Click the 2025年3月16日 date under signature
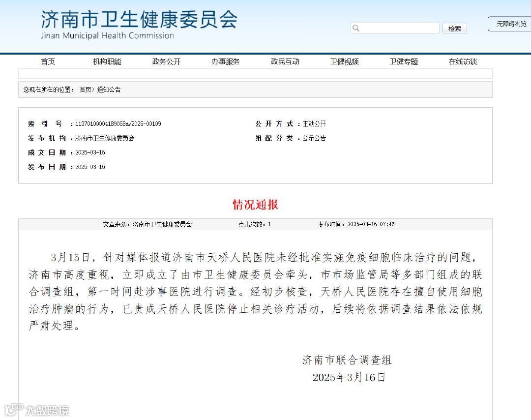Image resolution: width=531 pixels, height=420 pixels. (x=349, y=377)
